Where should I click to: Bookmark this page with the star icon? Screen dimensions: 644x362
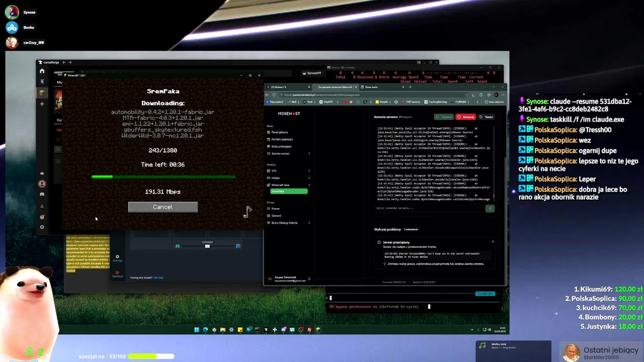click(x=467, y=95)
